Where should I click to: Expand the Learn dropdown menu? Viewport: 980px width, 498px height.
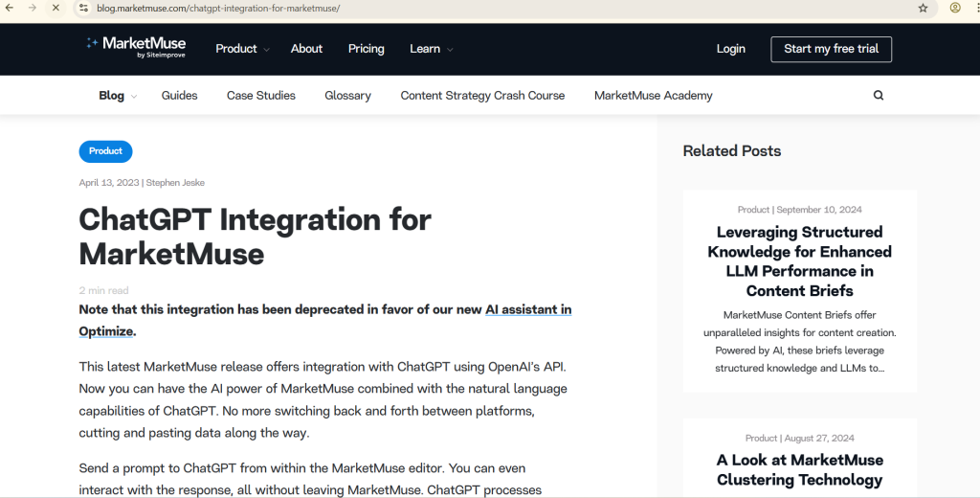pyautogui.click(x=431, y=49)
